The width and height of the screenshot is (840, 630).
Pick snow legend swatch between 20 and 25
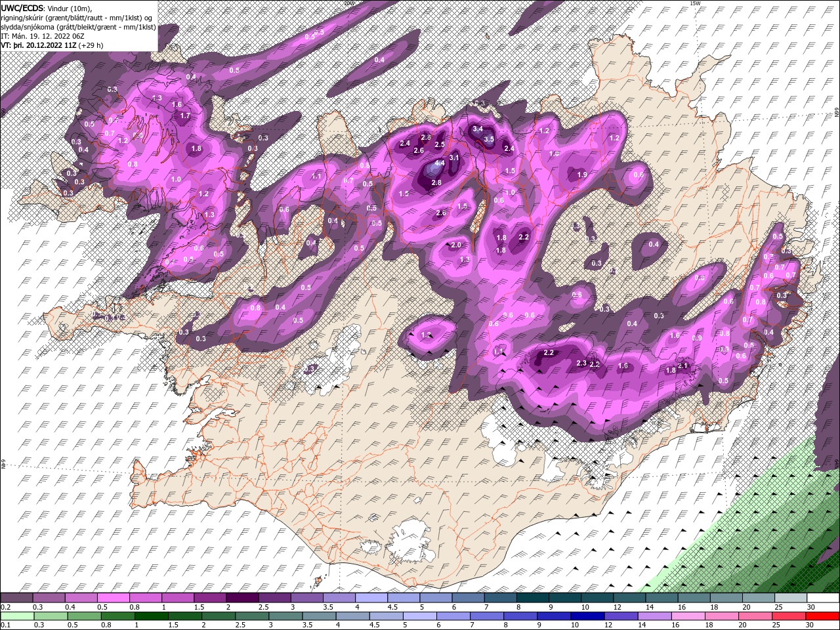(x=758, y=598)
